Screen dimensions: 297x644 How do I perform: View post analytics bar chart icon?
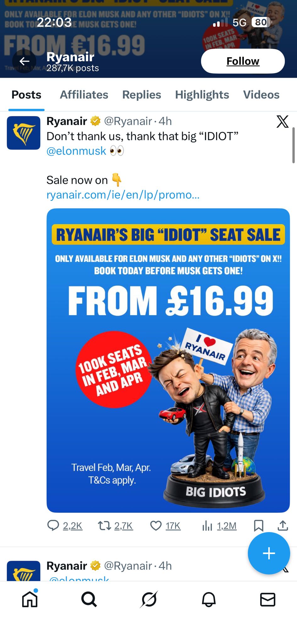tap(207, 525)
